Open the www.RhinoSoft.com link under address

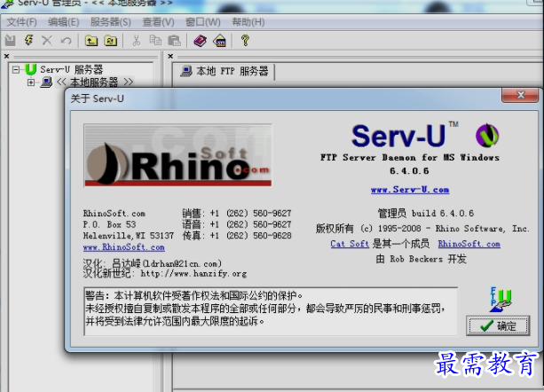tap(124, 247)
